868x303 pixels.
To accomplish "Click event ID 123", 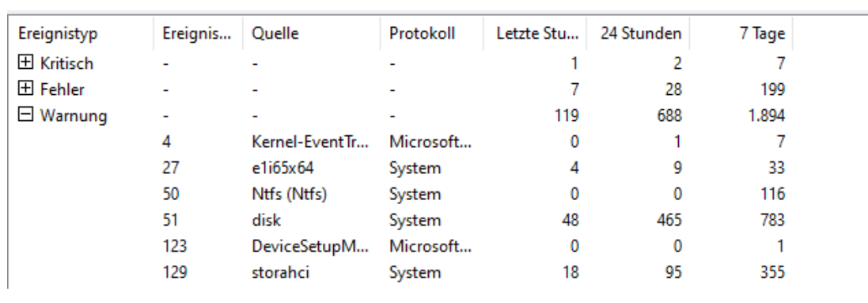I will [x=175, y=247].
